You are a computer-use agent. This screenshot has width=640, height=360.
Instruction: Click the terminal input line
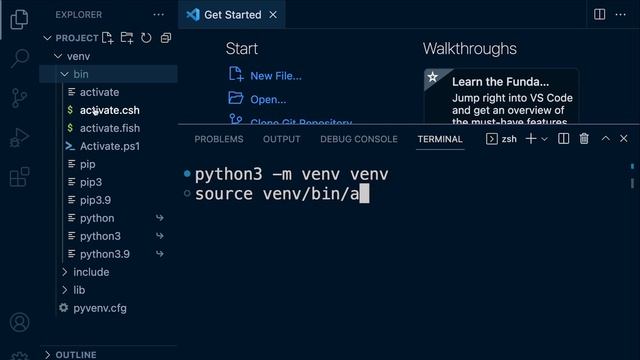coord(282,193)
